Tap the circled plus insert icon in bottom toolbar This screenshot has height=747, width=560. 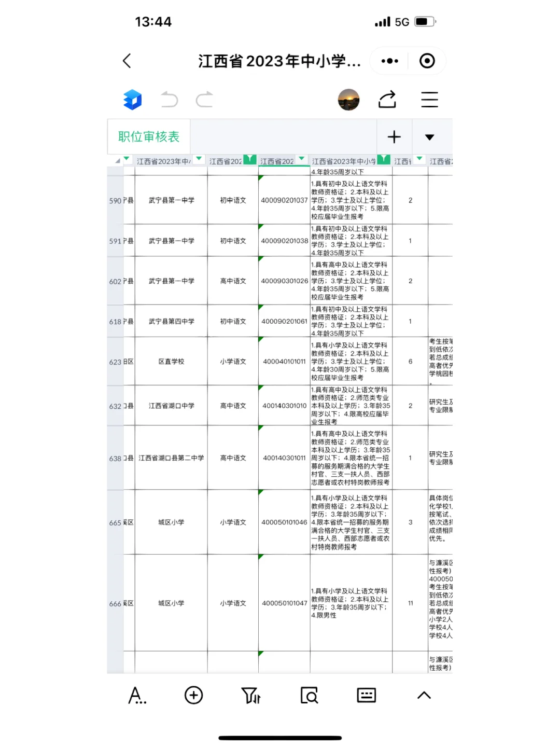[193, 695]
